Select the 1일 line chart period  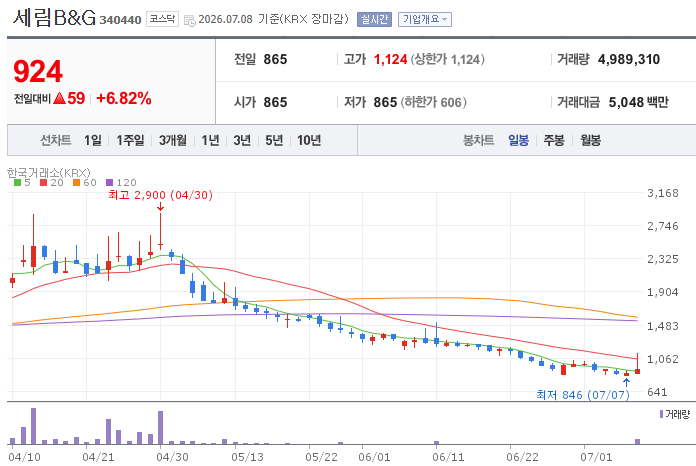[x=93, y=141]
